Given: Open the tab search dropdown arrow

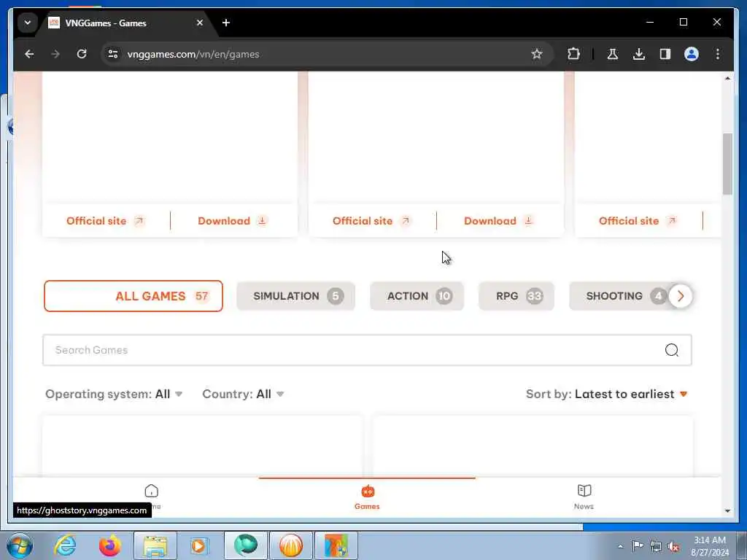Looking at the screenshot, I should click(x=28, y=23).
